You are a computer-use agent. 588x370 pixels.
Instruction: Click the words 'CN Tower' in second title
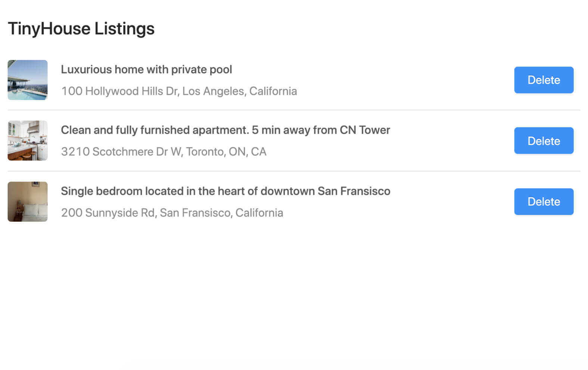pos(365,130)
